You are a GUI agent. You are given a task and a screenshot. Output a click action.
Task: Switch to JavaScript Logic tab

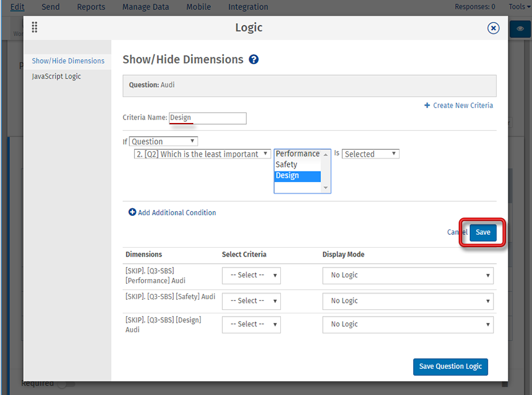pyautogui.click(x=56, y=76)
